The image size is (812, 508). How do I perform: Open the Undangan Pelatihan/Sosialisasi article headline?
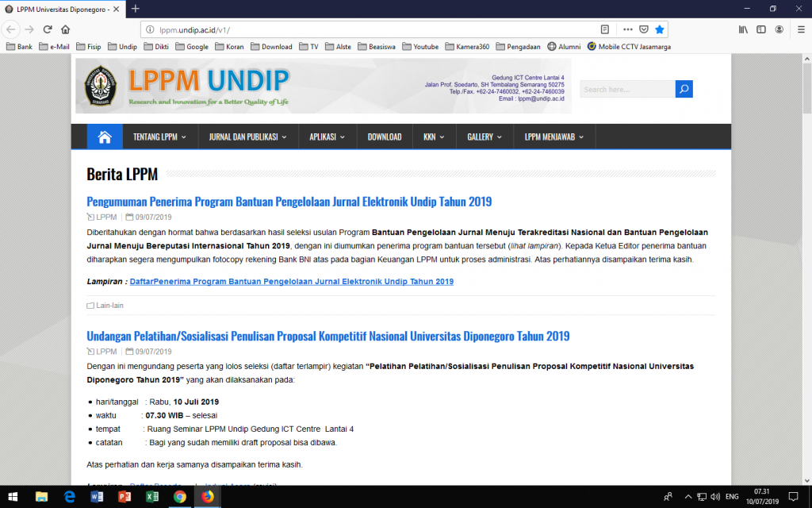(x=327, y=336)
